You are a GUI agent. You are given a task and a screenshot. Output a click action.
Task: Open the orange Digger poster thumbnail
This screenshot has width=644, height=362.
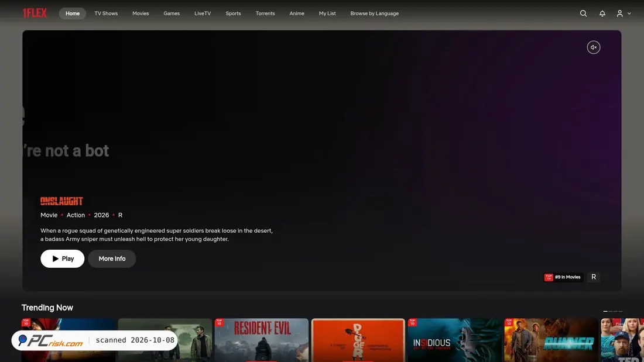click(x=358, y=340)
